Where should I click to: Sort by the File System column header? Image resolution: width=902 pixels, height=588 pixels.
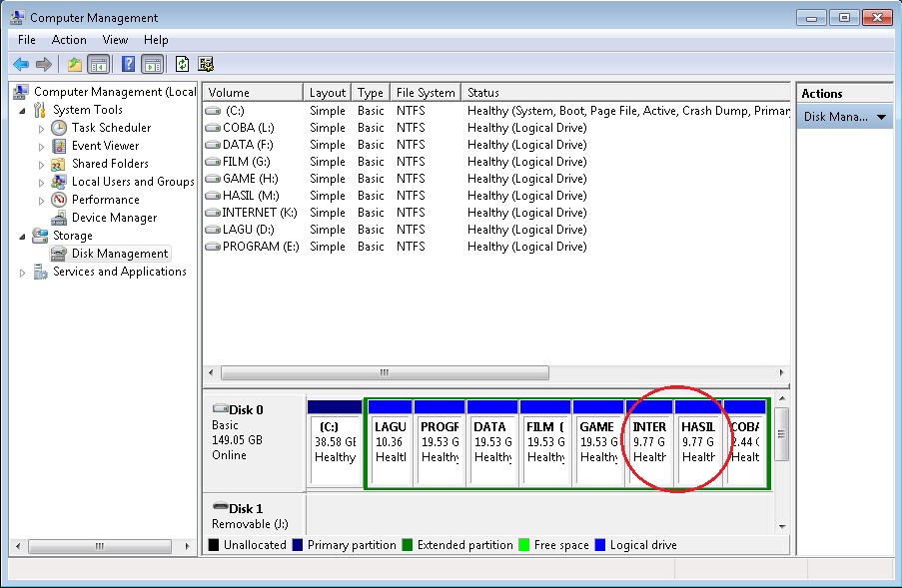click(x=426, y=93)
